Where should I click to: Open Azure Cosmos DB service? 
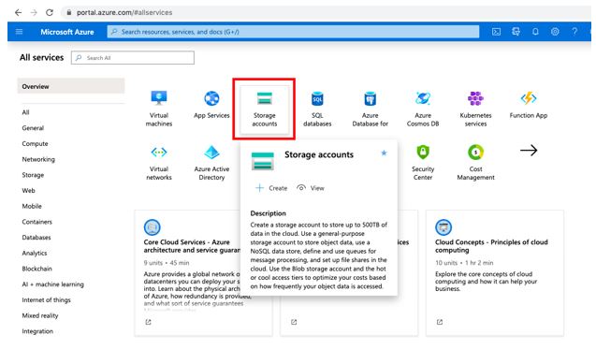point(423,109)
